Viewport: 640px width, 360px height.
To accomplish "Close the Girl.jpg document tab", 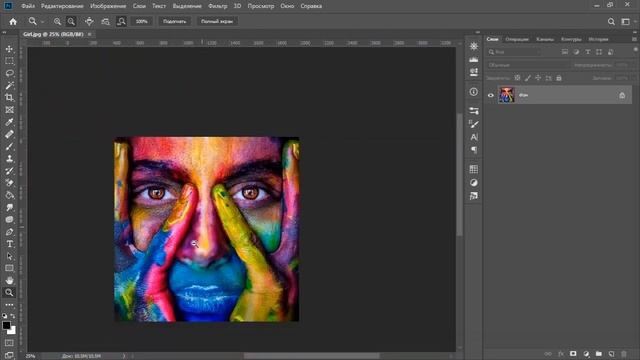I will point(89,34).
